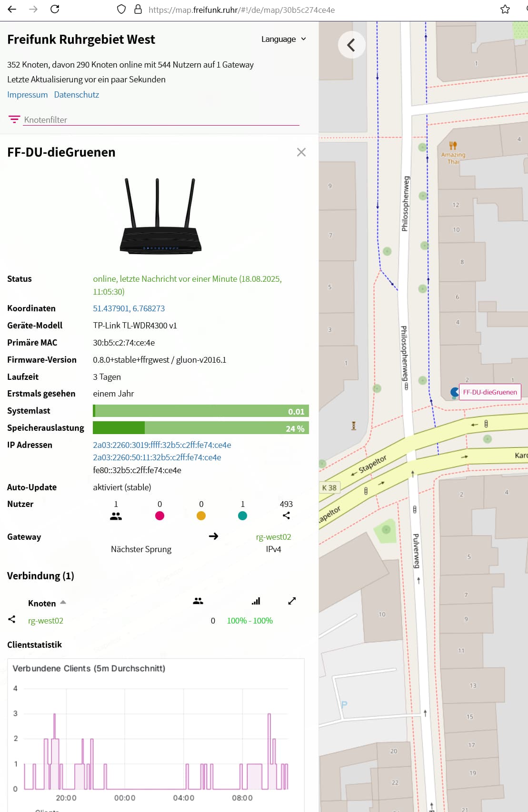Screen dimensions: 528x812
Task: Click the FF-DU-dieGruenen map label
Action: pos(489,392)
